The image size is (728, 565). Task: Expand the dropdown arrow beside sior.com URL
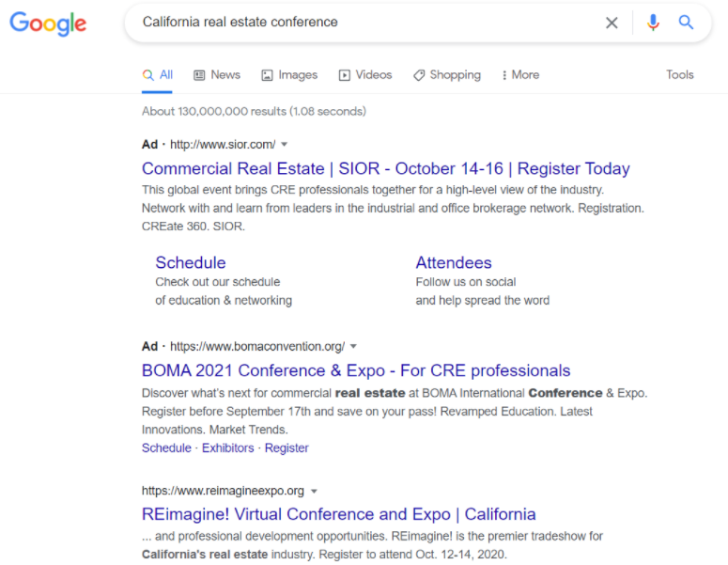click(x=284, y=145)
